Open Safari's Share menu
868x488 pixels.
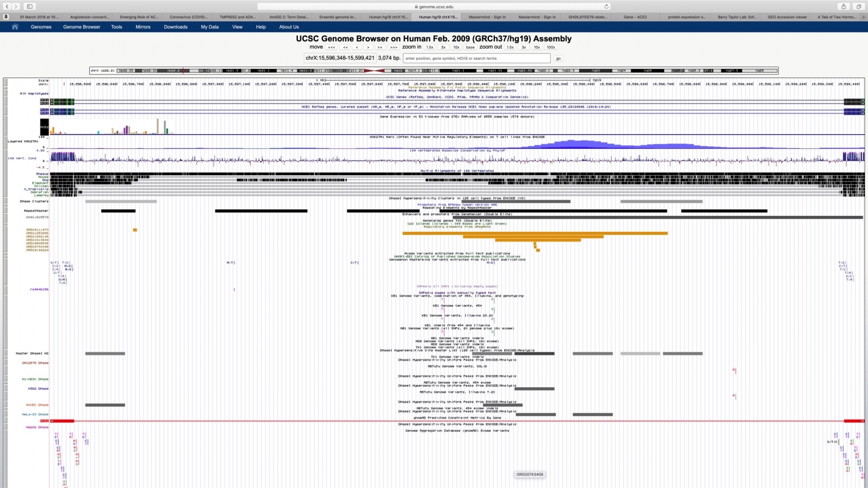click(843, 6)
